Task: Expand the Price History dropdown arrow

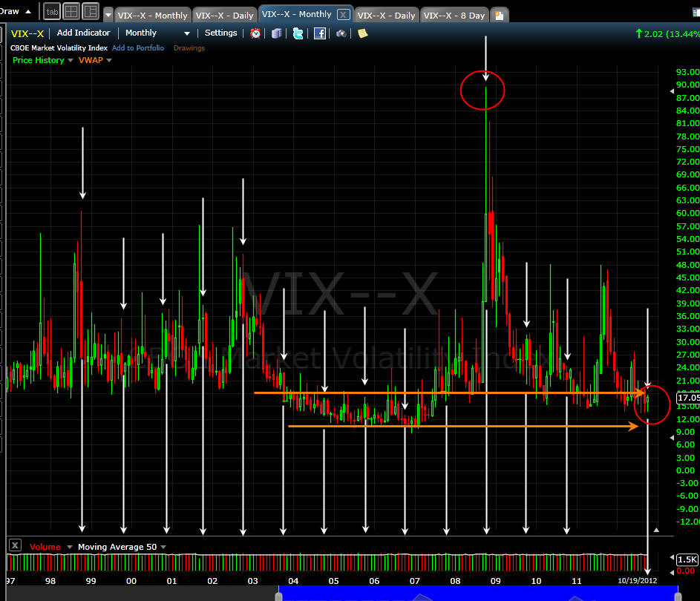Action: point(71,61)
